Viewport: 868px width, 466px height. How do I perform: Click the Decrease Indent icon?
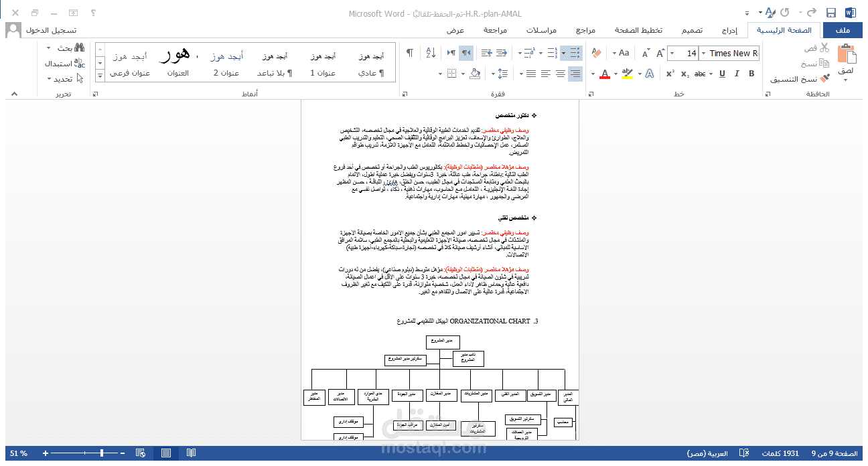tap(502, 53)
